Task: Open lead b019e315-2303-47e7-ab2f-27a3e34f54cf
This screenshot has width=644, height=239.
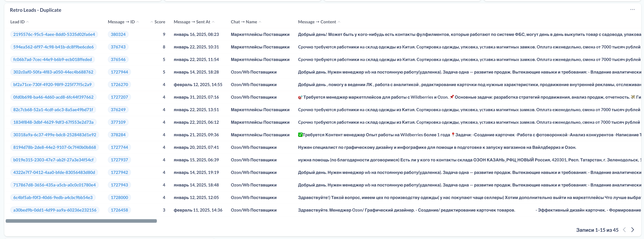Action: point(53,160)
